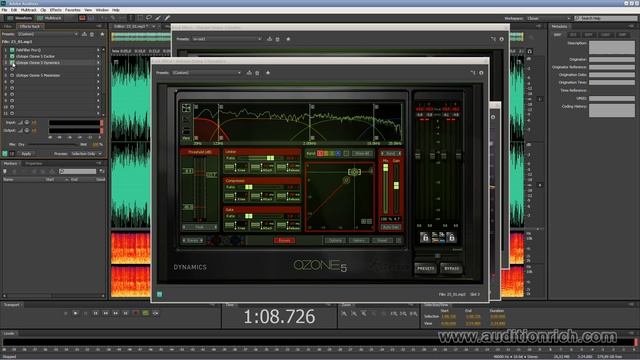Open the Process Selection Only dropdown
Viewport: 640px width, 360px height.
[x=86, y=153]
